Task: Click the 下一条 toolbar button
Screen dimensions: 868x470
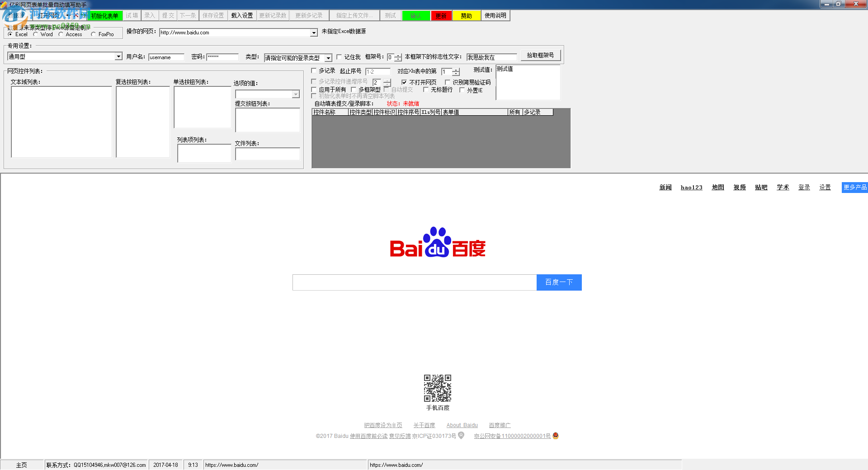Action: click(188, 15)
